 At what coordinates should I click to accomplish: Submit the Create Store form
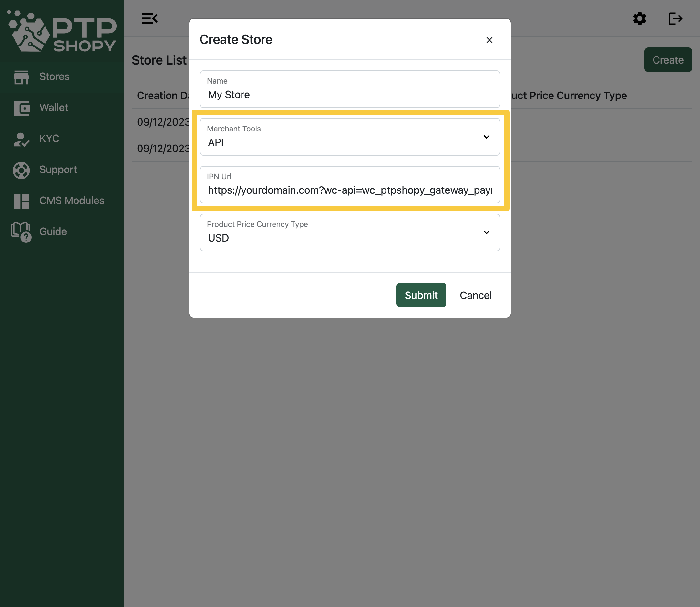pyautogui.click(x=421, y=295)
